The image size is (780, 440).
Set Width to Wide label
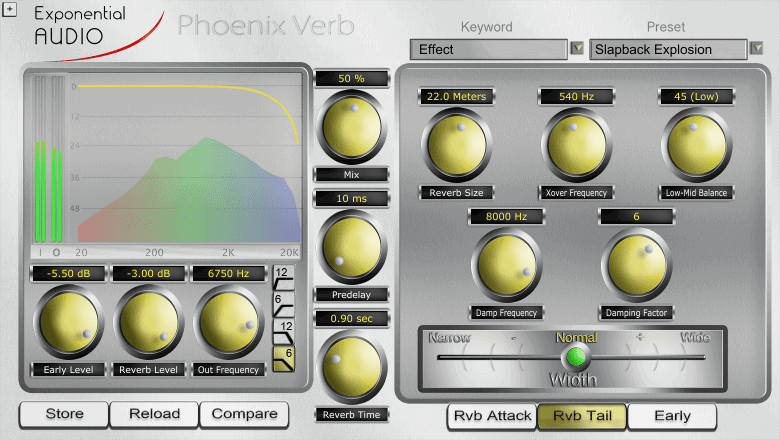coord(695,338)
